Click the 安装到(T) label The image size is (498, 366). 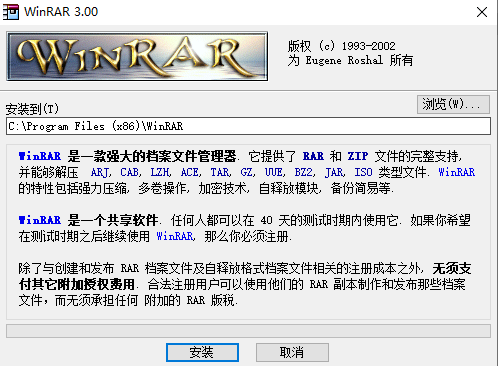click(x=32, y=109)
